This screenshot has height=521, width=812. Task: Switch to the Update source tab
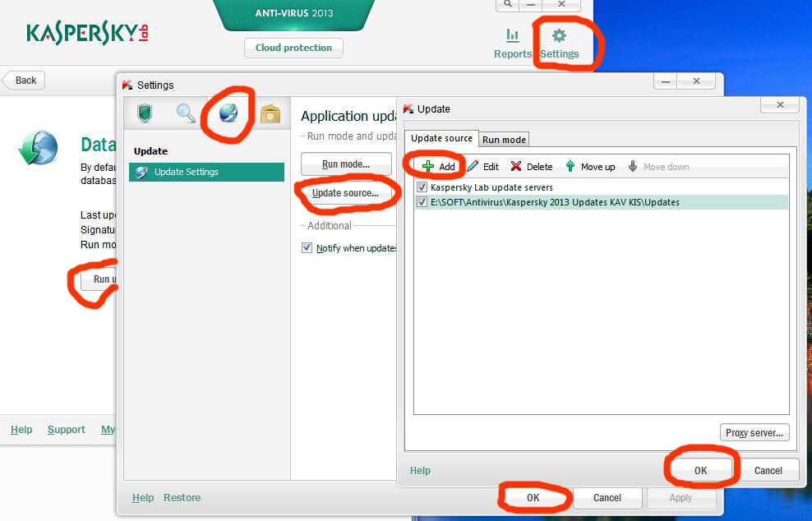441,138
